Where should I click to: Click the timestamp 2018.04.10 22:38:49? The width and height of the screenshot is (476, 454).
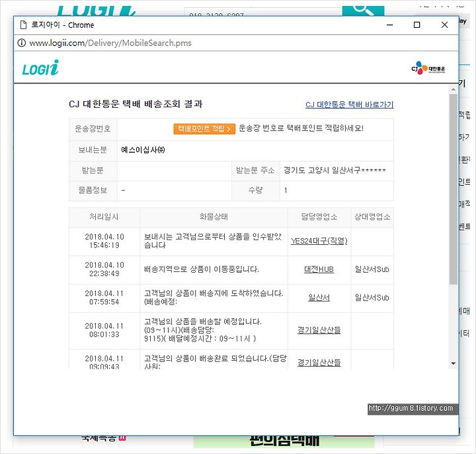click(x=104, y=269)
